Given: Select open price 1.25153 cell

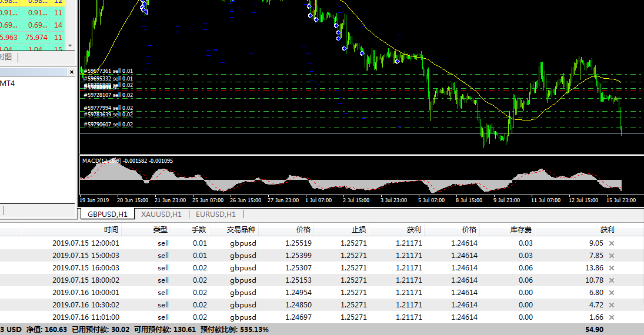Looking at the screenshot, I should tap(299, 280).
